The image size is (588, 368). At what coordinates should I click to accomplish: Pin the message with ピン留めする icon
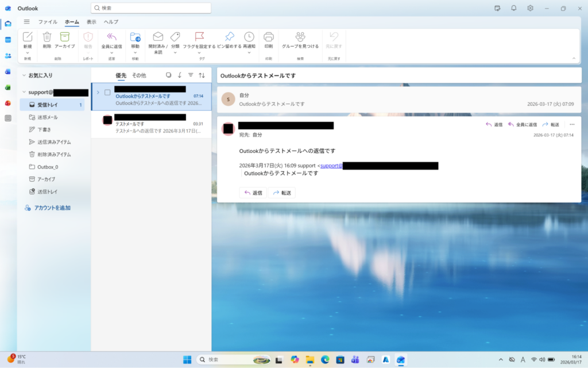pos(229,37)
